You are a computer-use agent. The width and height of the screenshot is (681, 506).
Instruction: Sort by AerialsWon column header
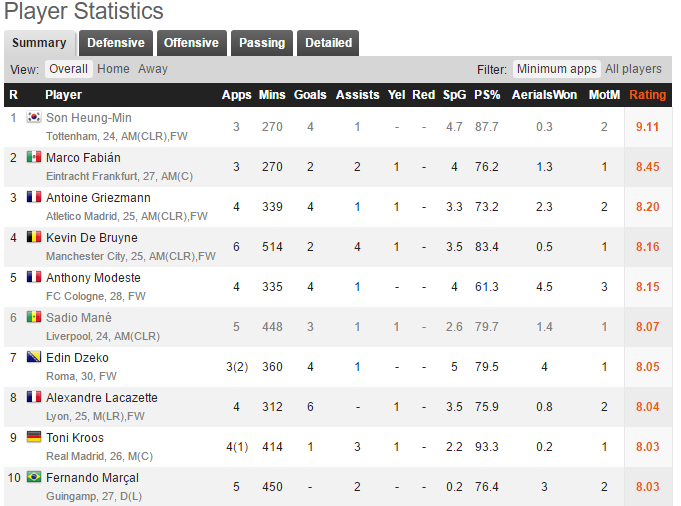(x=544, y=95)
